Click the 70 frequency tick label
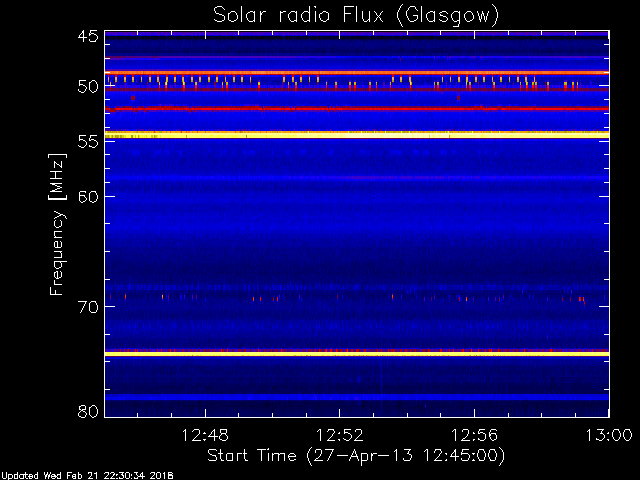 click(x=88, y=307)
